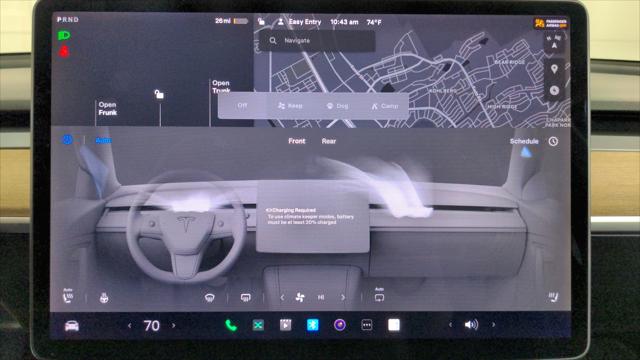Tap the car unlock padlock icon
This screenshot has height=360, width=640.
click(x=159, y=94)
